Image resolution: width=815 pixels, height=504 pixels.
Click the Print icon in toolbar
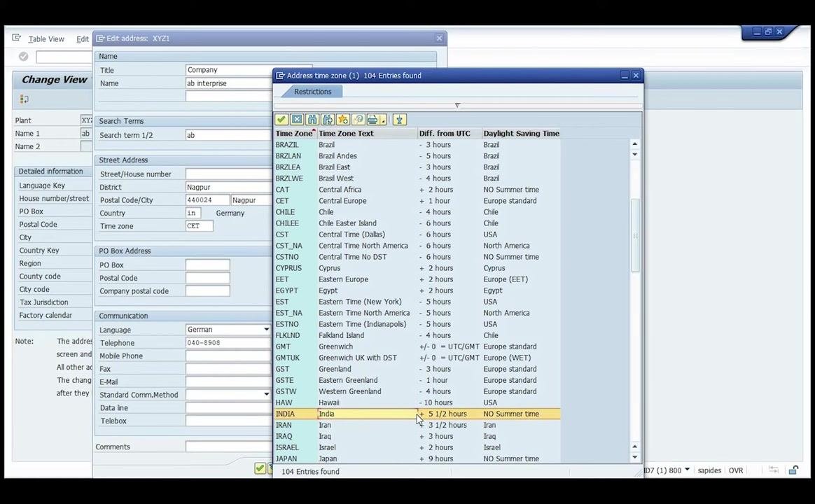coord(372,120)
